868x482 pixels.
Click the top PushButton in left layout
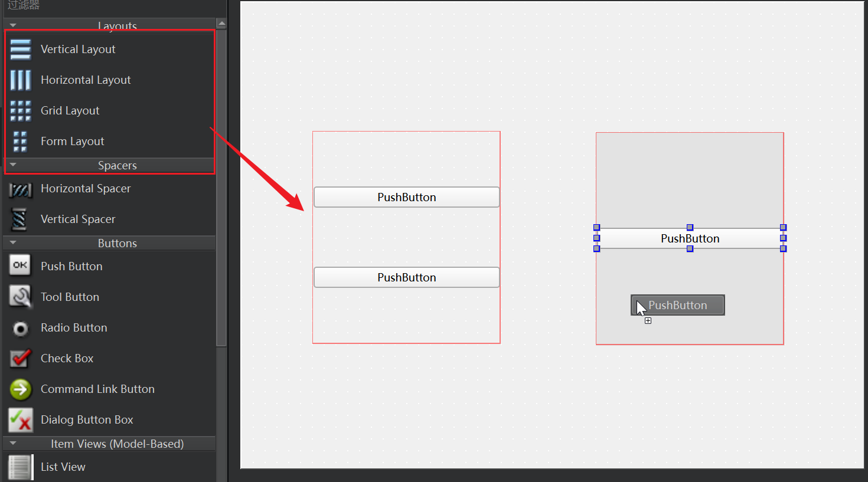click(x=406, y=197)
